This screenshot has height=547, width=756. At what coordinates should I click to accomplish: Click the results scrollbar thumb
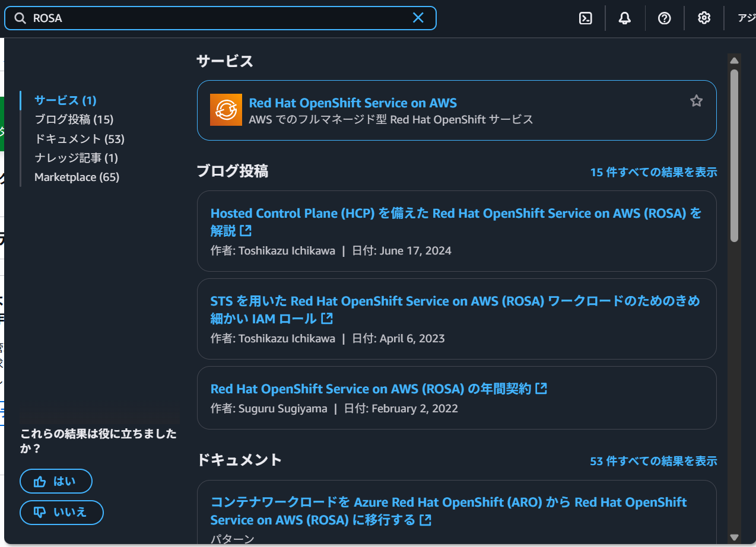tap(734, 155)
